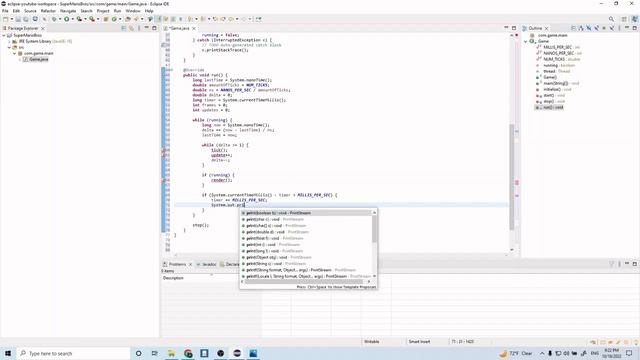Image resolution: width=640 pixels, height=360 pixels.
Task: Switch to the Declaration tab
Action: coord(230,264)
